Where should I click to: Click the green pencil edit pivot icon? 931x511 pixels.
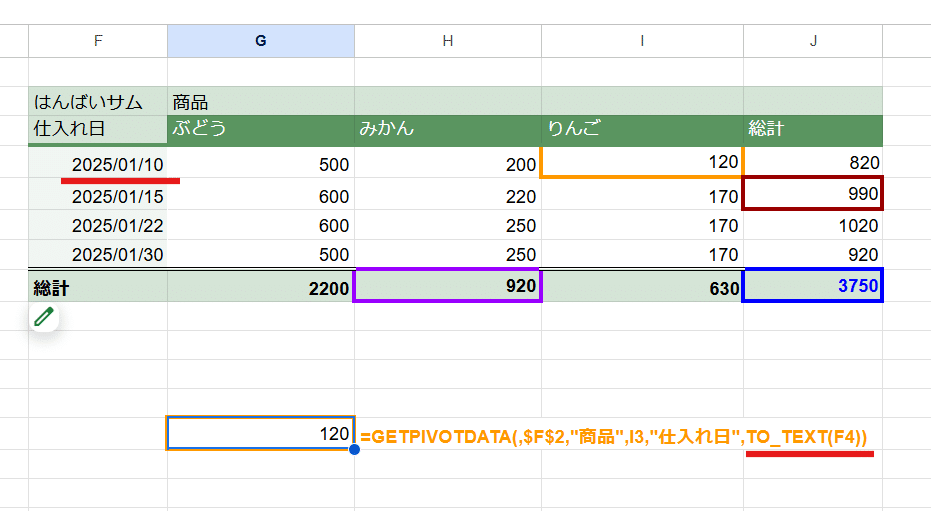(x=44, y=317)
